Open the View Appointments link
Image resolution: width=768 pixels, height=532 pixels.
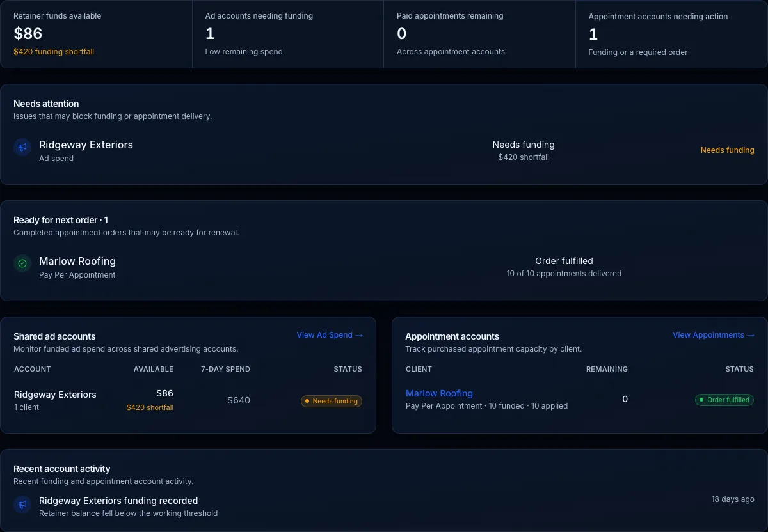click(x=713, y=335)
